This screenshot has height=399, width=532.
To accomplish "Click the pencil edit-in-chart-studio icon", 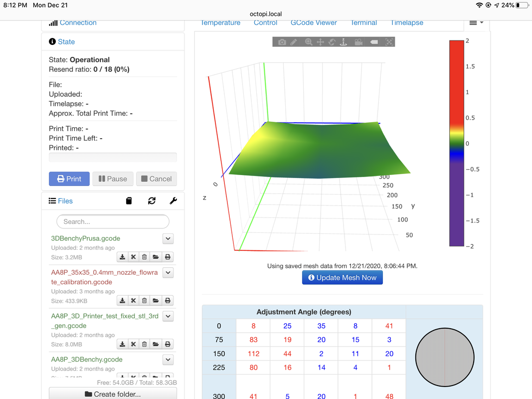I will 294,42.
